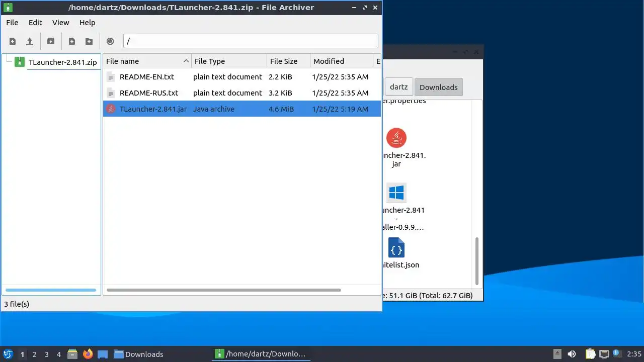This screenshot has height=362, width=644.
Task: Open the Lubuntu start menu bird icon
Action: [x=8, y=354]
